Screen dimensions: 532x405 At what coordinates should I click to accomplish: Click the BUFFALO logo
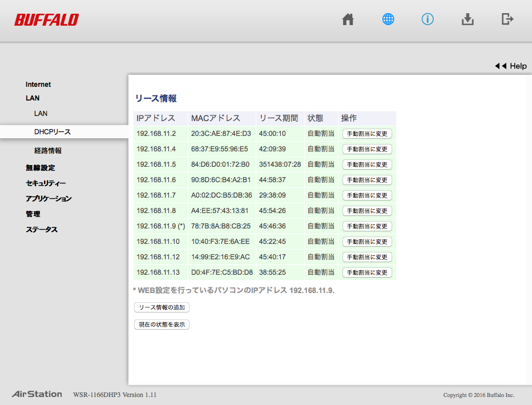click(46, 19)
